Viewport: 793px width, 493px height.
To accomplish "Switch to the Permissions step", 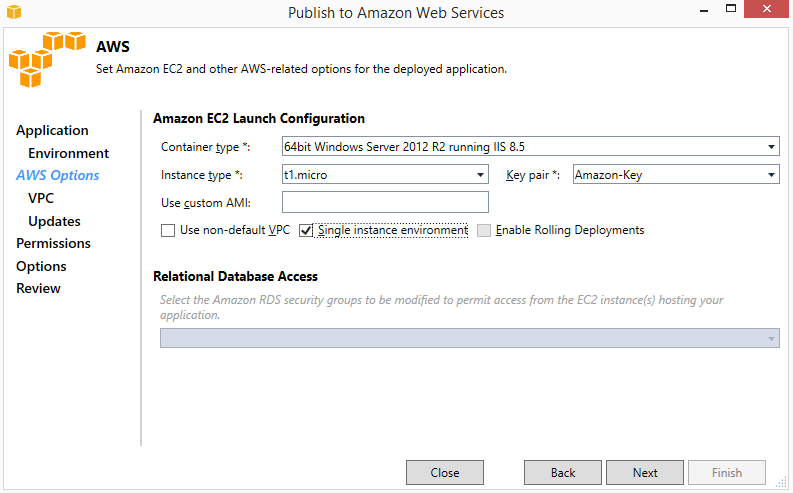I will pyautogui.click(x=53, y=243).
